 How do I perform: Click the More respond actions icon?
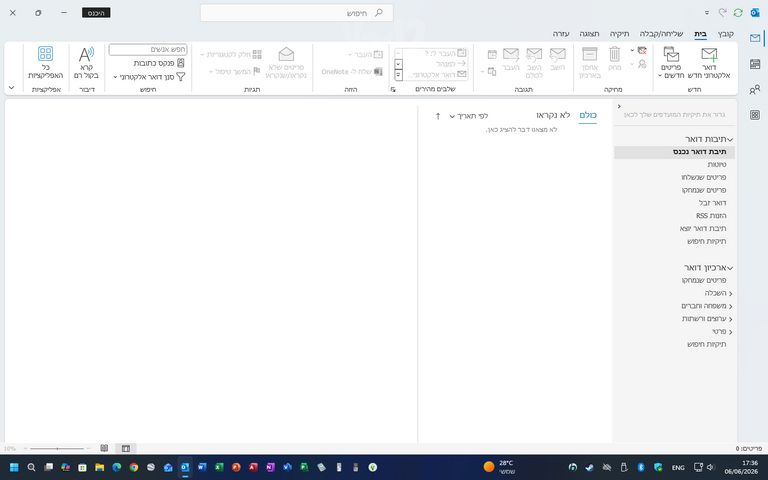[x=490, y=72]
